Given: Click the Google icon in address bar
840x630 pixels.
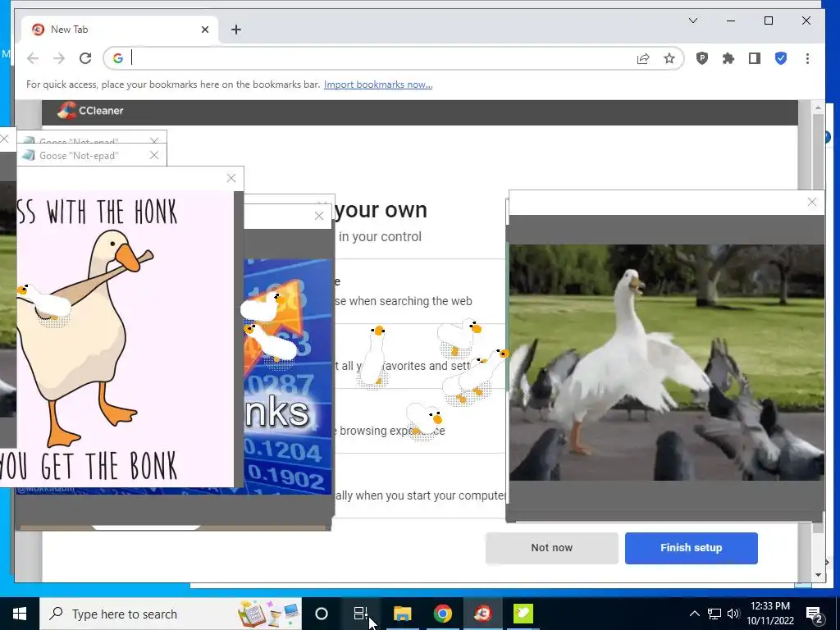Looking at the screenshot, I should [x=118, y=58].
